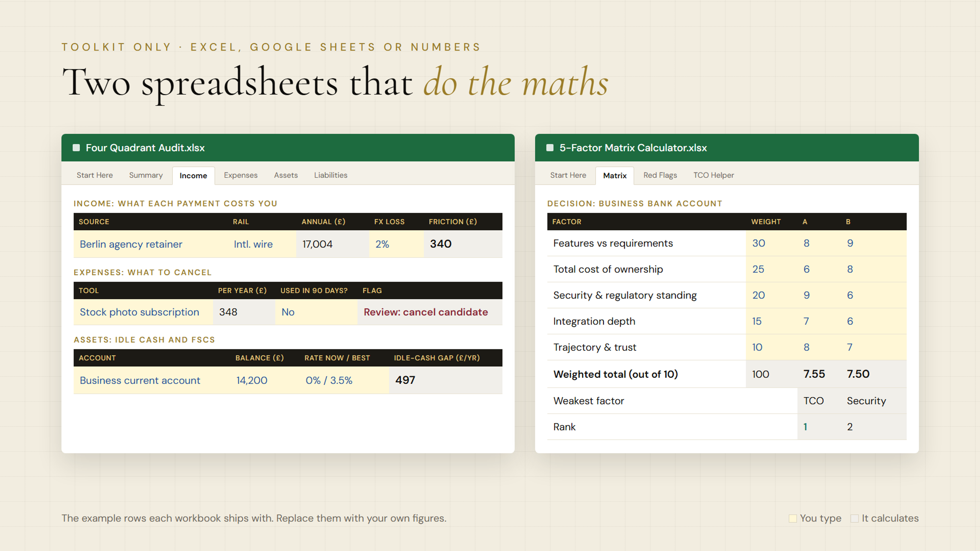
Task: Switch to the Red Flags tab
Action: coord(660,175)
